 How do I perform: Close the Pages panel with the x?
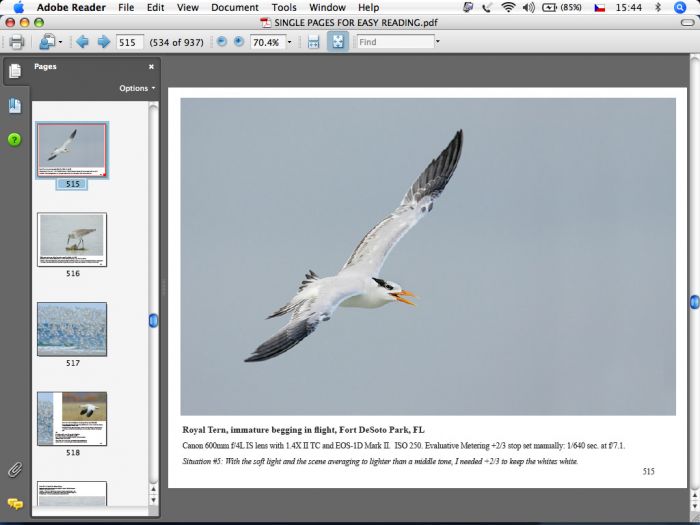pos(151,67)
